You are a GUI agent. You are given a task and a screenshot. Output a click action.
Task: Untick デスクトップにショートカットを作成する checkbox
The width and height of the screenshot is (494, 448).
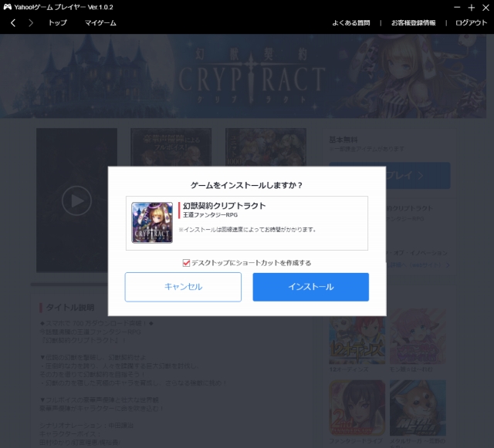186,263
